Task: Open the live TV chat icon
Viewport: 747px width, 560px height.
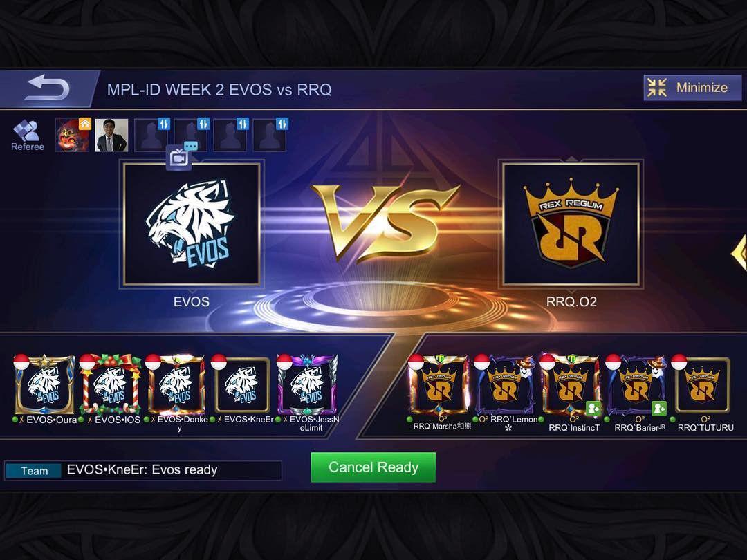Action: pos(181,156)
